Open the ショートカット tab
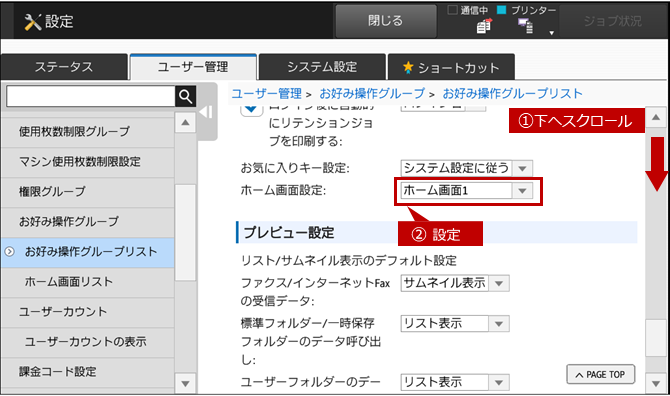Viewport: 670px width, 396px height. pyautogui.click(x=451, y=67)
